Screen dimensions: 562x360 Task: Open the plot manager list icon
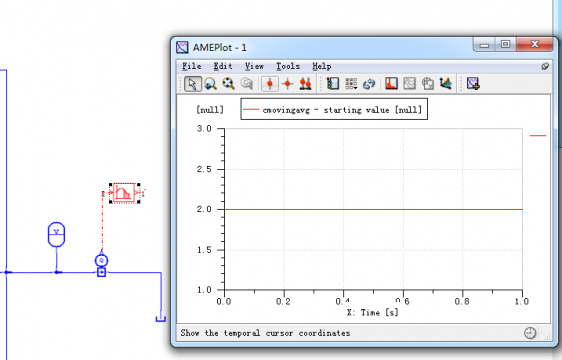333,84
